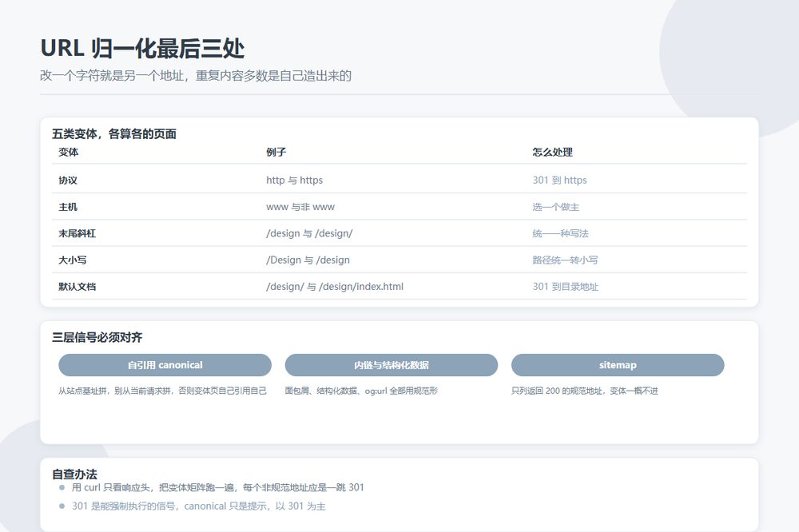The image size is (799, 532).
Task: Click the cell 路径统一转小写
Action: 565,260
